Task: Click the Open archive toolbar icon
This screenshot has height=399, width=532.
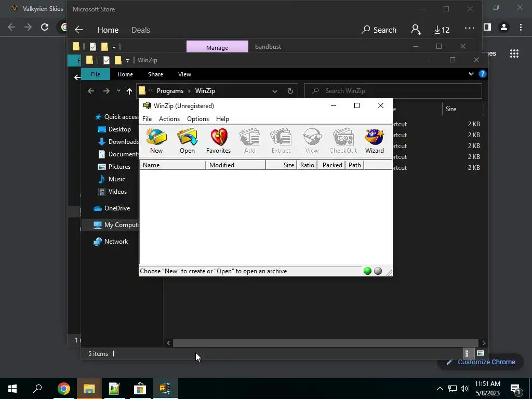Action: pyautogui.click(x=187, y=141)
